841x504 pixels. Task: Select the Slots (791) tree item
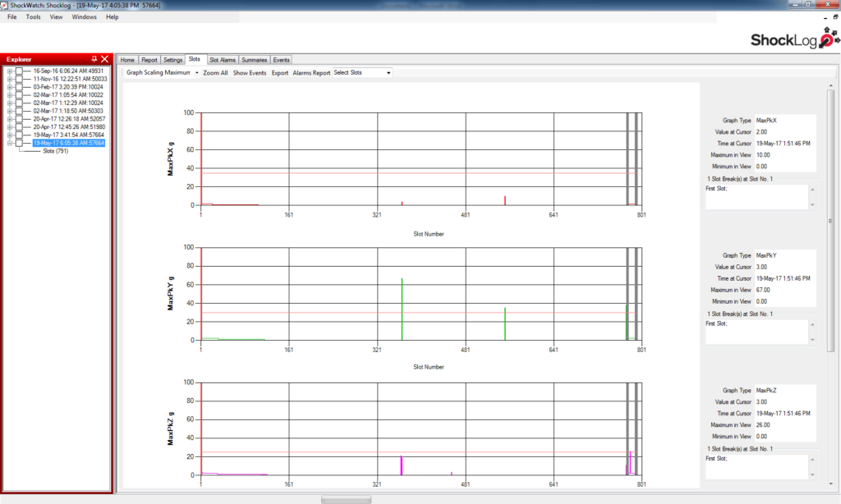point(55,151)
